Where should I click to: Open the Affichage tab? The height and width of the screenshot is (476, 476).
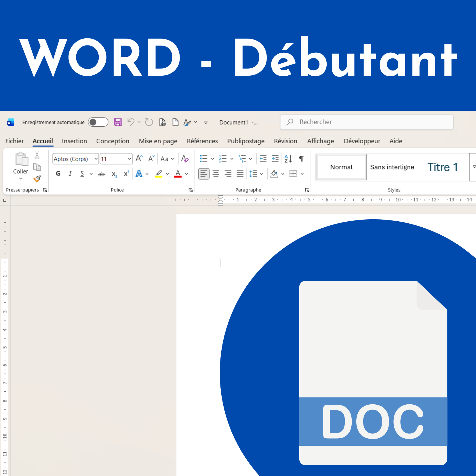320,141
